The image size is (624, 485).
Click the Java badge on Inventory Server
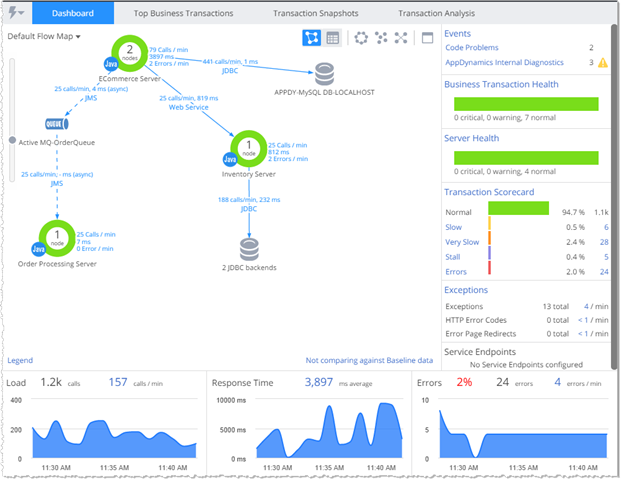click(230, 160)
